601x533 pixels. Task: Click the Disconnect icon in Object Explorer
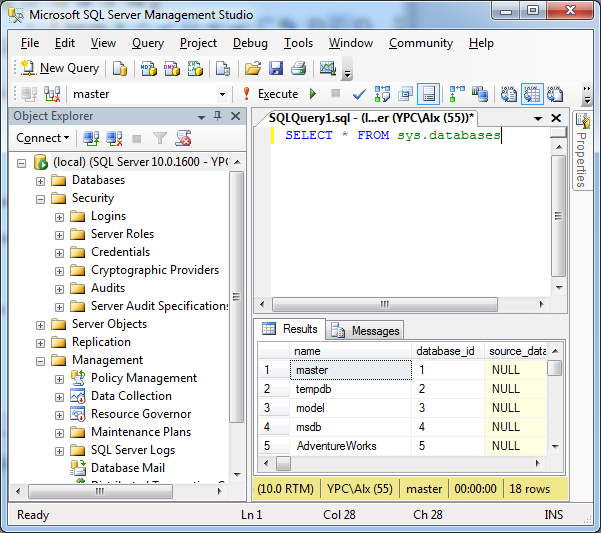coord(114,138)
